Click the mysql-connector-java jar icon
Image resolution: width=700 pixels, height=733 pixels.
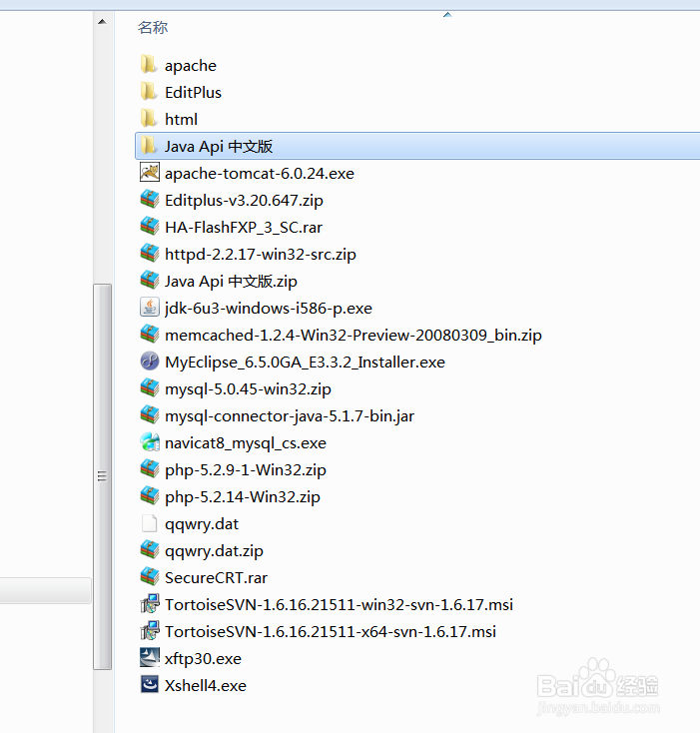coord(150,415)
